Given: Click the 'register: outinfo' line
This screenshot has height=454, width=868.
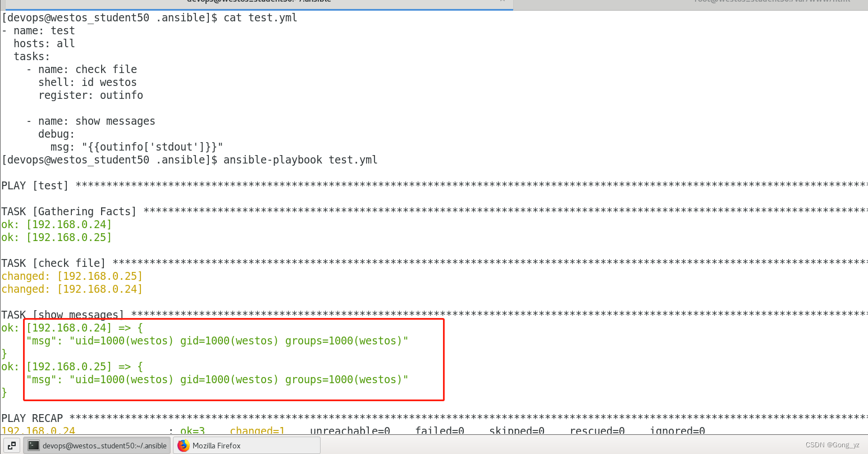Looking at the screenshot, I should 91,95.
